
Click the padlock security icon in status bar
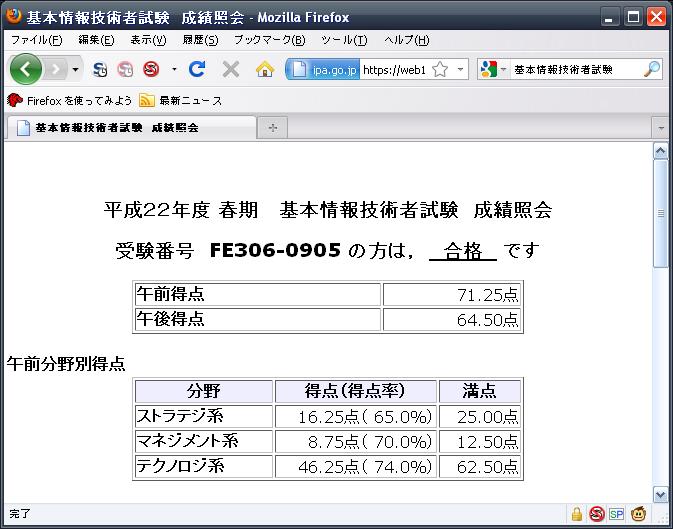point(577,514)
